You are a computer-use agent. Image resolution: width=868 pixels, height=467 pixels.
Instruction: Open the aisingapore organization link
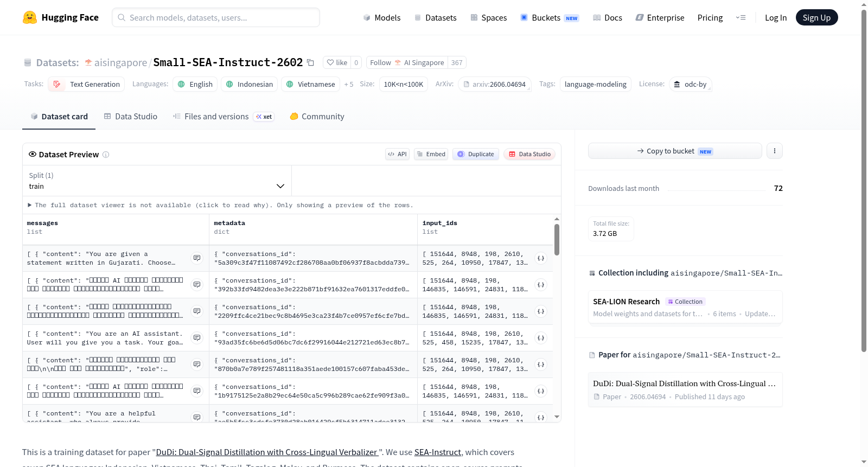tap(120, 62)
